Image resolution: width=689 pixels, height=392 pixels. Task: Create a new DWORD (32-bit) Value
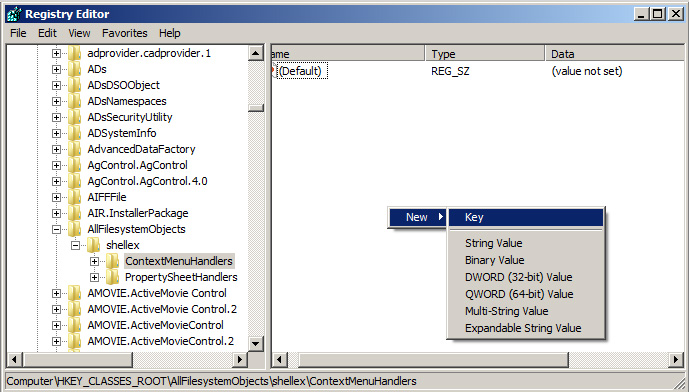coord(526,277)
